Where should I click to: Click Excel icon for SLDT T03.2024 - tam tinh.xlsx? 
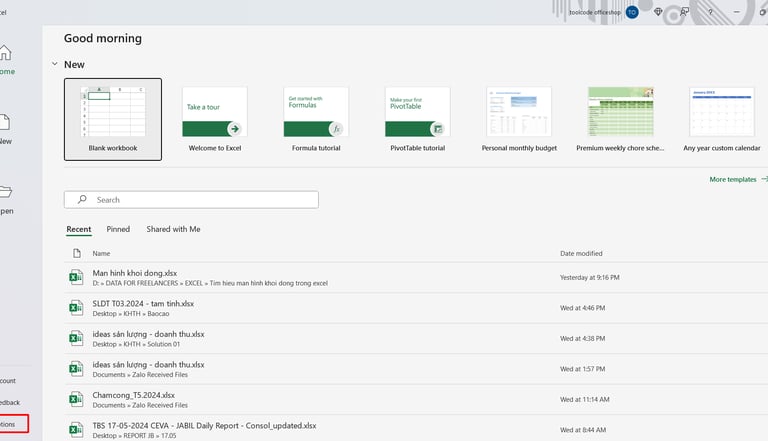[x=76, y=308]
